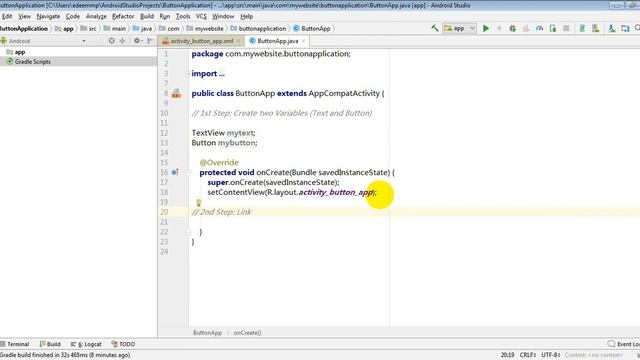Start debugging the app with the bug icon
The image size is (640, 360).
513,28
